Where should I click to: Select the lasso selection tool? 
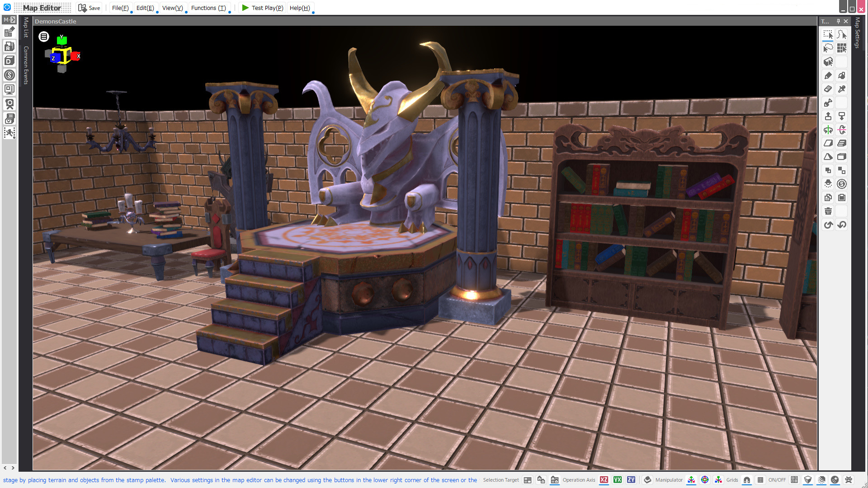[828, 48]
